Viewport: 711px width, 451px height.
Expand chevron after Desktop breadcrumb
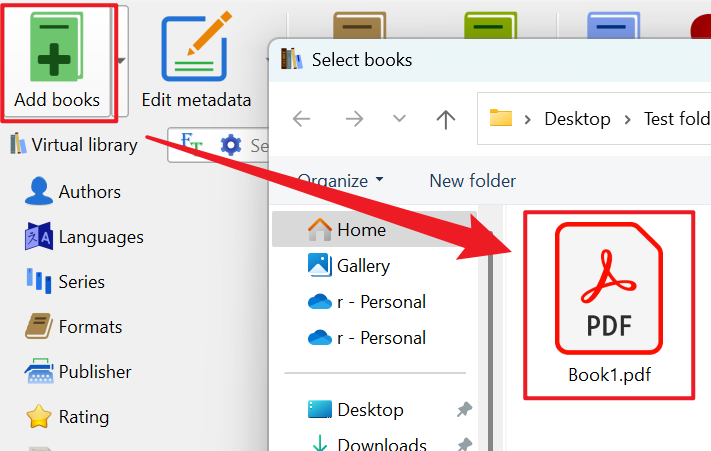[628, 120]
